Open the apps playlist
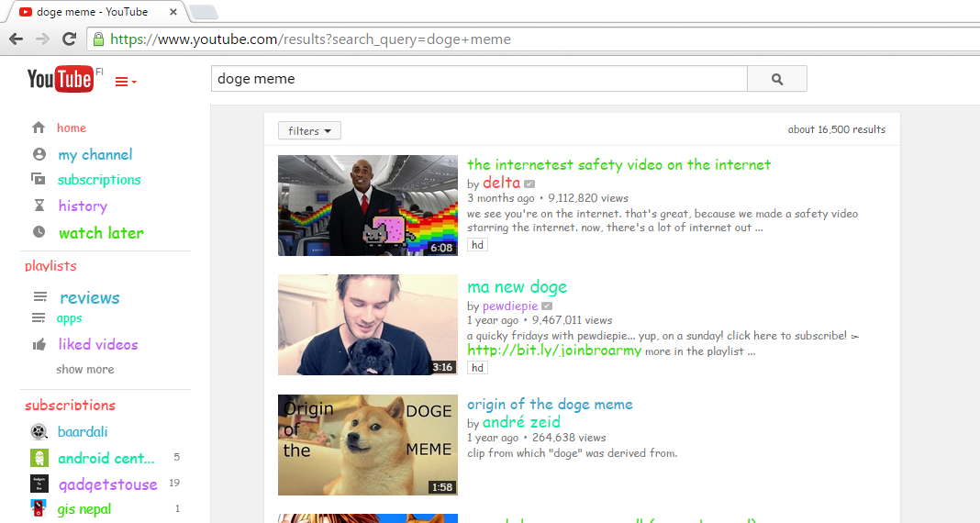The height and width of the screenshot is (523, 980). 69,318
